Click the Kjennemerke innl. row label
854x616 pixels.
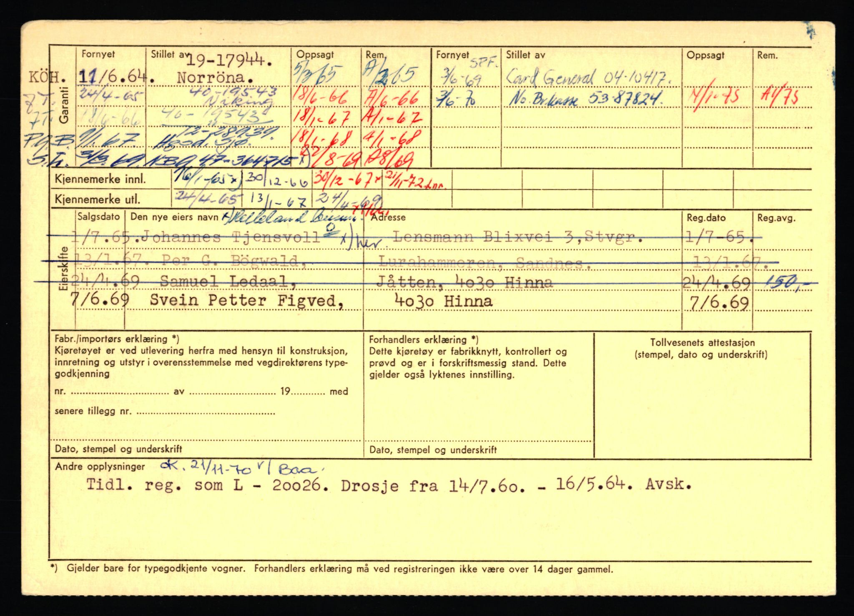point(100,180)
